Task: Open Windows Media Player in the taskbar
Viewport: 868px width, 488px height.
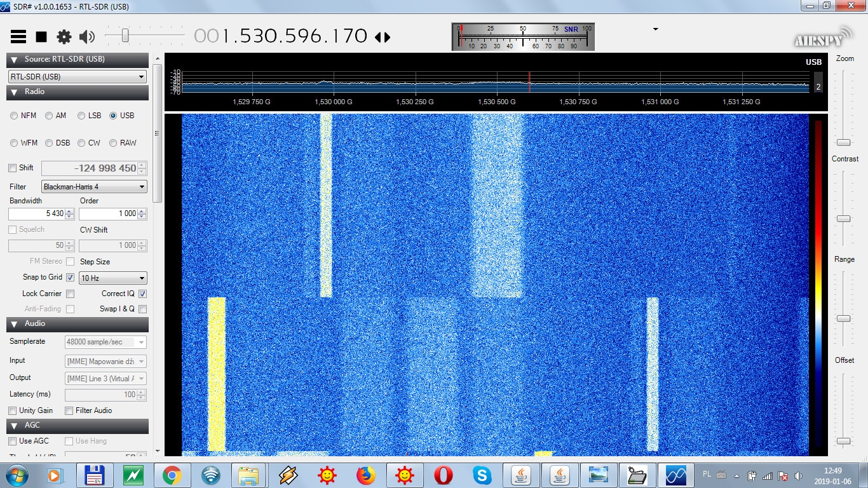Action: [x=55, y=475]
